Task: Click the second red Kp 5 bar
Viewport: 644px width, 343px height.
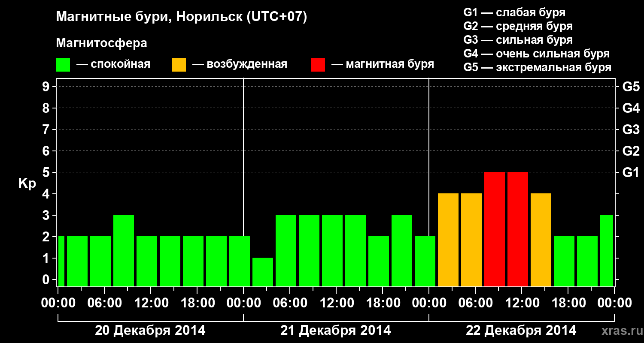Action: point(518,229)
